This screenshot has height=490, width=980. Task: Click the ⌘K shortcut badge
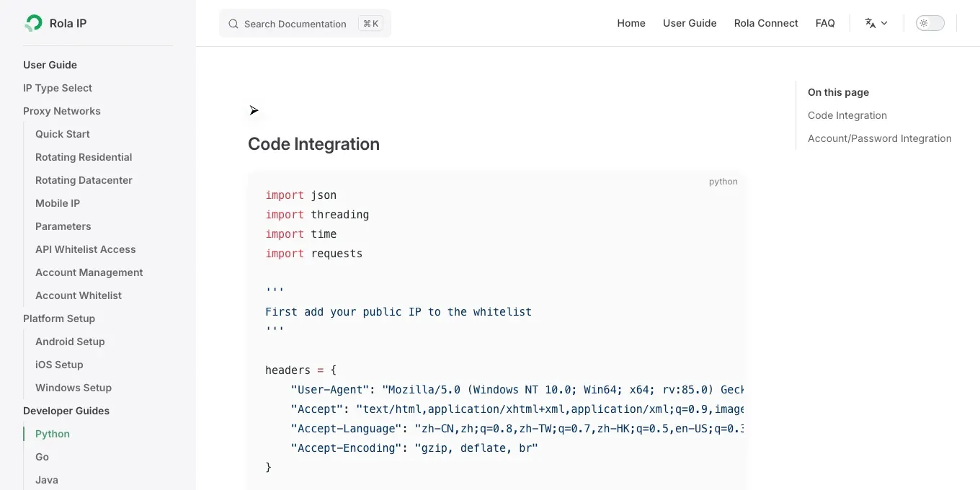(371, 24)
